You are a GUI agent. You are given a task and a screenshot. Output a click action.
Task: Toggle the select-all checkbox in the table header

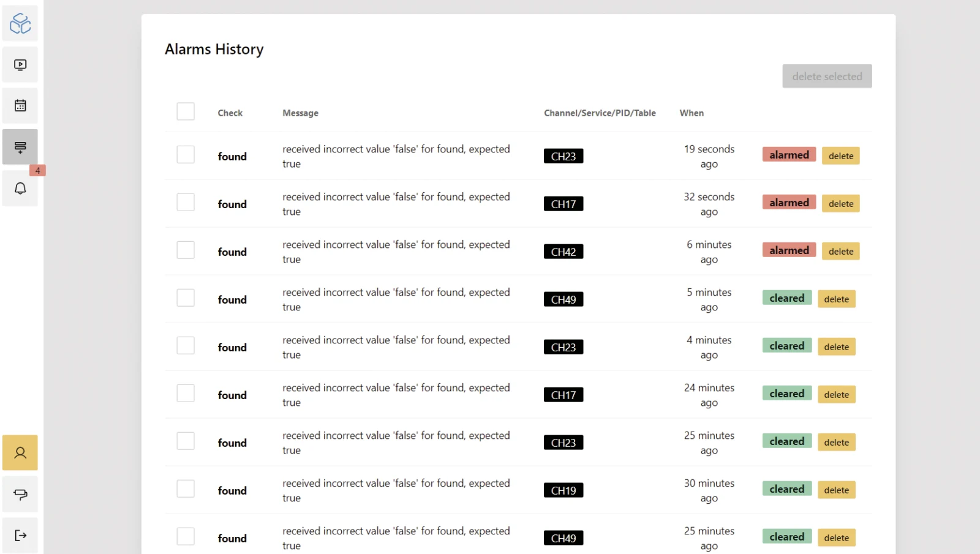186,111
